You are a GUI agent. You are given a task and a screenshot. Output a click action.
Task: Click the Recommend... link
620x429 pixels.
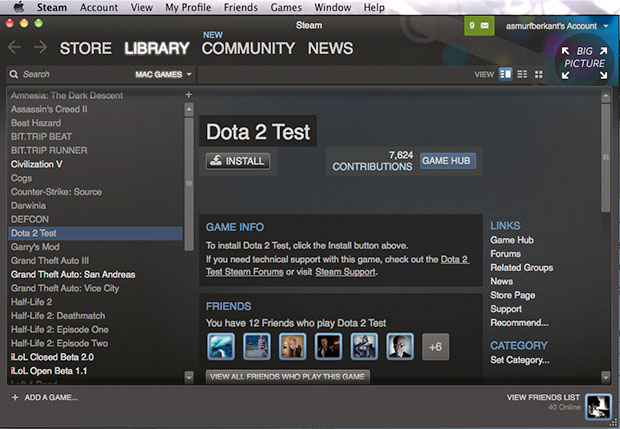coord(519,323)
